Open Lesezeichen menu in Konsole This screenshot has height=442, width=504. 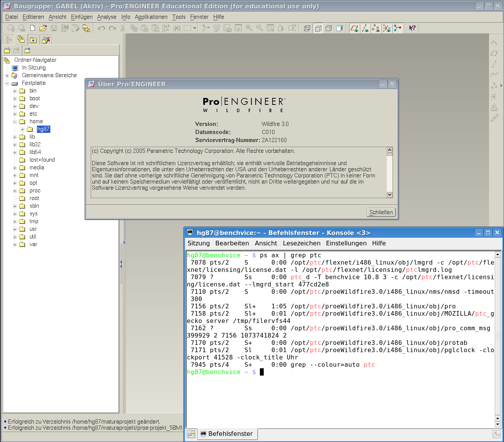click(x=301, y=243)
